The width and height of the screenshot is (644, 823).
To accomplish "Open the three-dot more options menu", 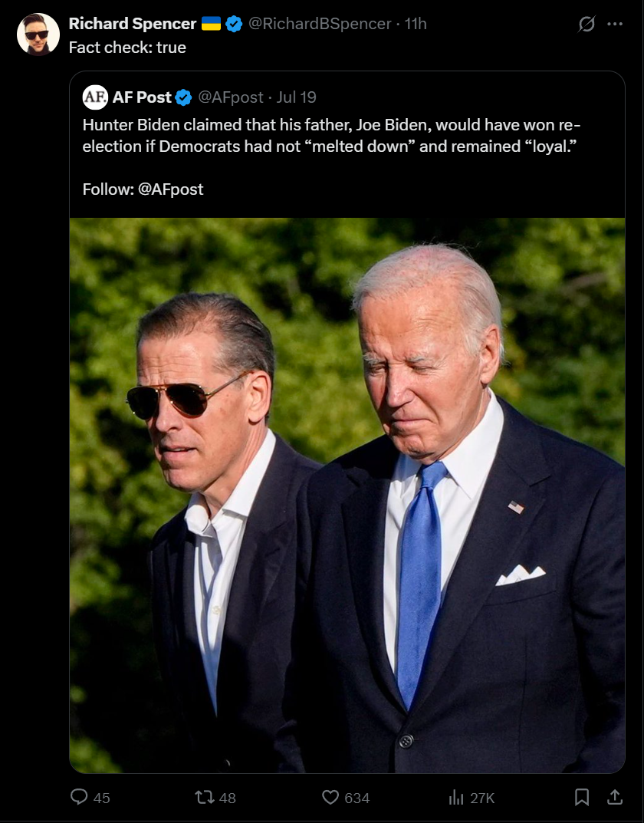I will pos(615,24).
